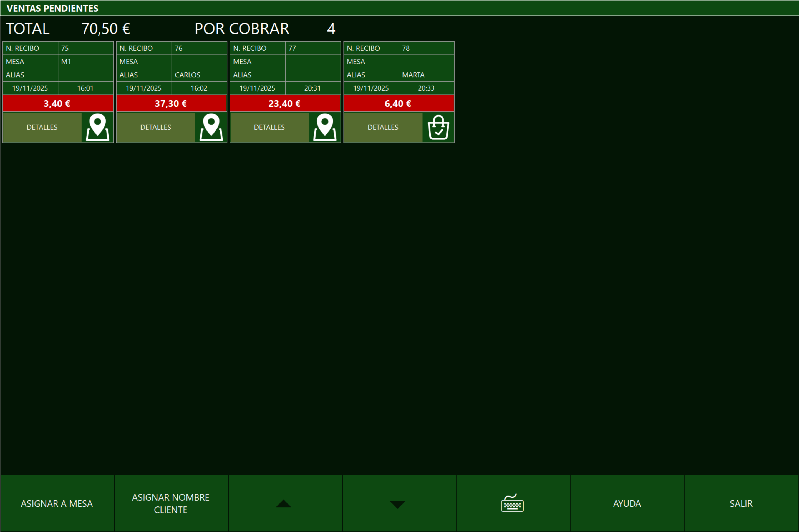Click map pin icon on receipt 76
The image size is (799, 532).
tap(211, 127)
